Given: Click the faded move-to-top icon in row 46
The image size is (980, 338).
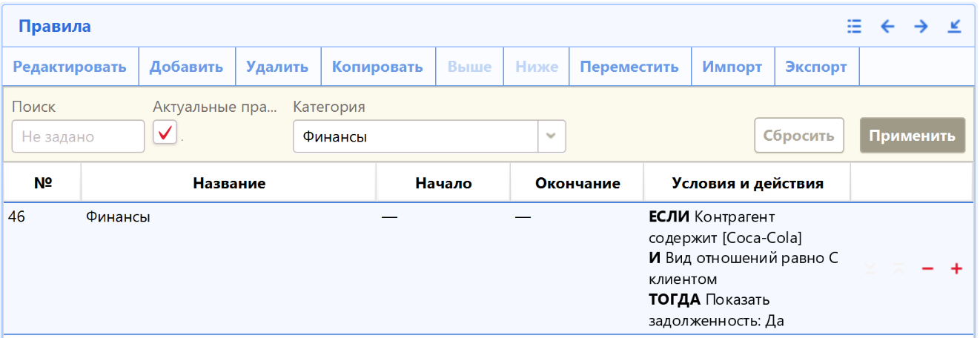Looking at the screenshot, I should point(898,269).
